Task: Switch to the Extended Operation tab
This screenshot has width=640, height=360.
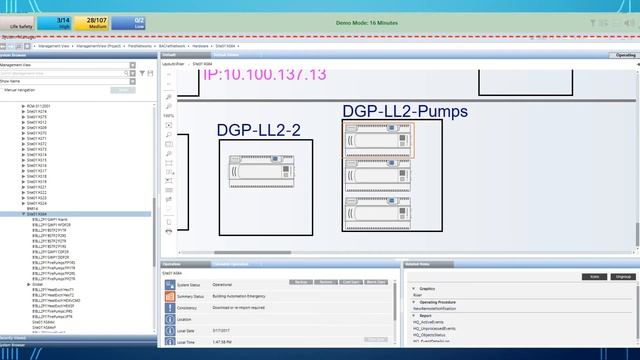Action: pos(236,264)
